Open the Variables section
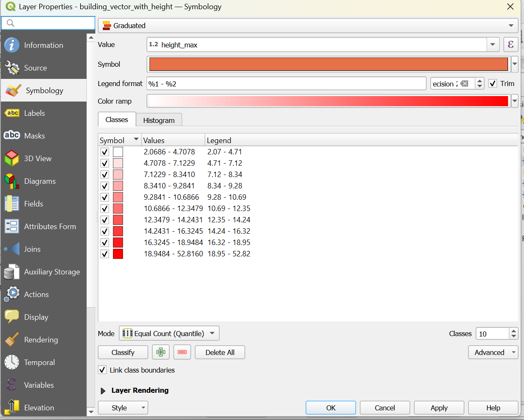The image size is (524, 420). pyautogui.click(x=44, y=385)
